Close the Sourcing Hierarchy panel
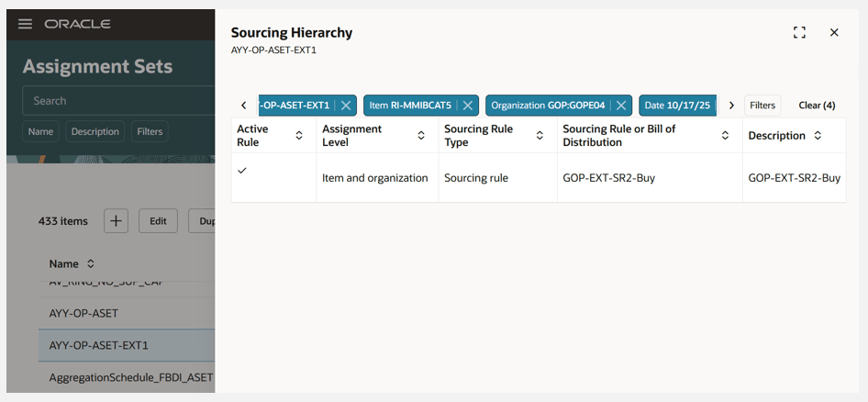The image size is (868, 402). coord(834,32)
